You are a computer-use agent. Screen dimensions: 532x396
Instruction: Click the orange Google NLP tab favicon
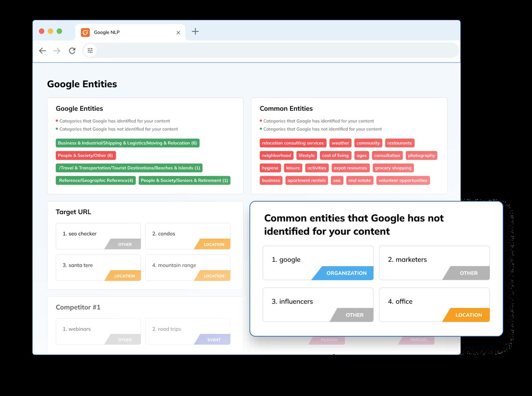pyautogui.click(x=85, y=32)
